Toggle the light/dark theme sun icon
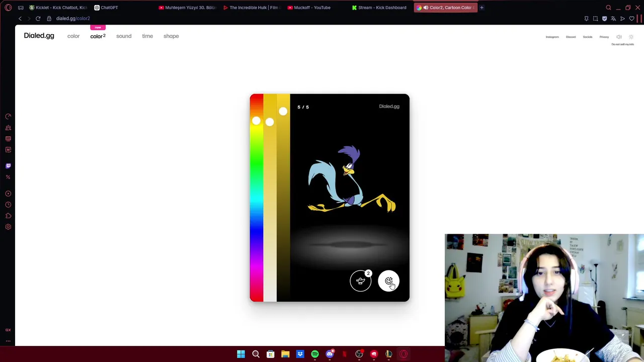644x362 pixels. [631, 37]
